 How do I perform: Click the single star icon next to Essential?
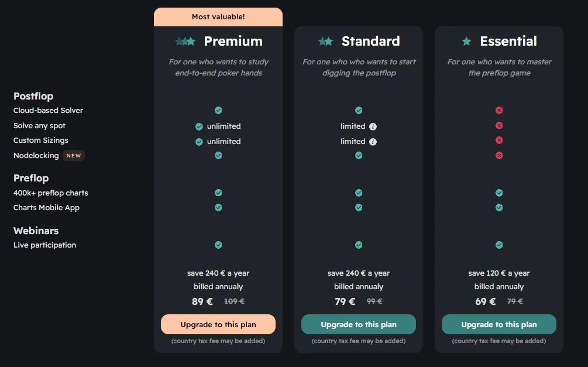(x=466, y=42)
